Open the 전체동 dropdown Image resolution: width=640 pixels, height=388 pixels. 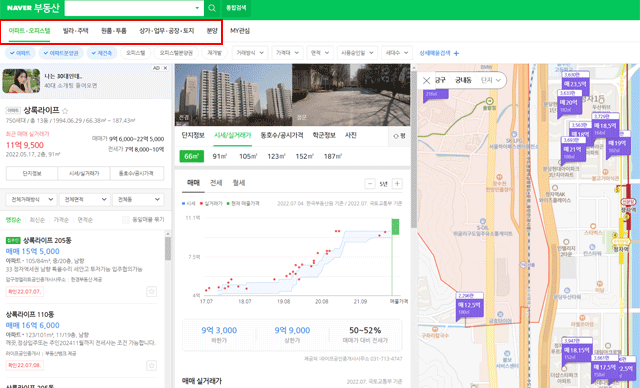click(x=138, y=200)
